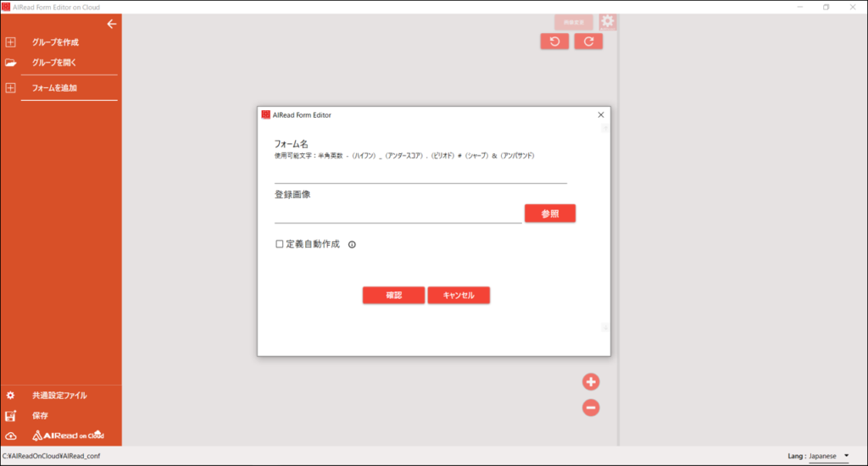Select グループを作成 menu entry
Viewport: 868px width, 466px height.
tap(55, 42)
